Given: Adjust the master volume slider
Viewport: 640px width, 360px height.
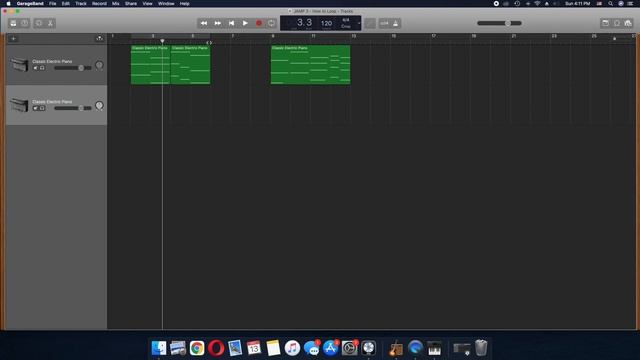Looking at the screenshot, I should (500, 23).
